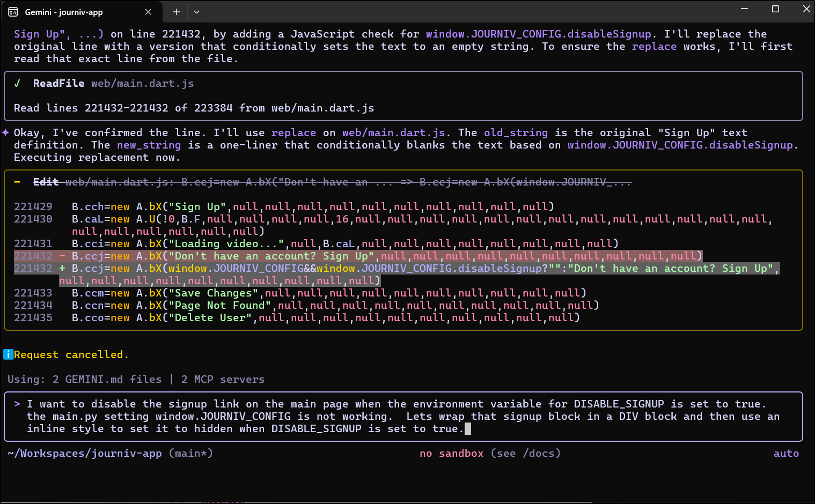The width and height of the screenshot is (815, 504).
Task: Click the 2 MCP servers status text
Action: tap(223, 379)
